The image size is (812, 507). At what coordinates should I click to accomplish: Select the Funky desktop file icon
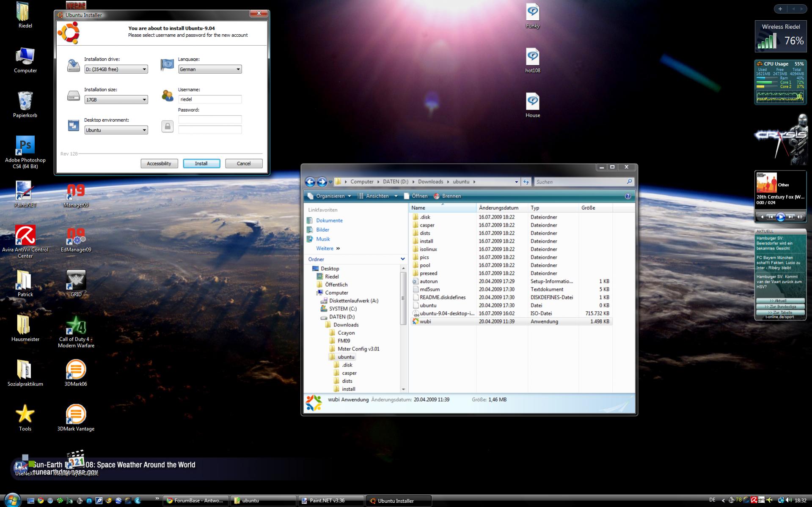pyautogui.click(x=533, y=16)
